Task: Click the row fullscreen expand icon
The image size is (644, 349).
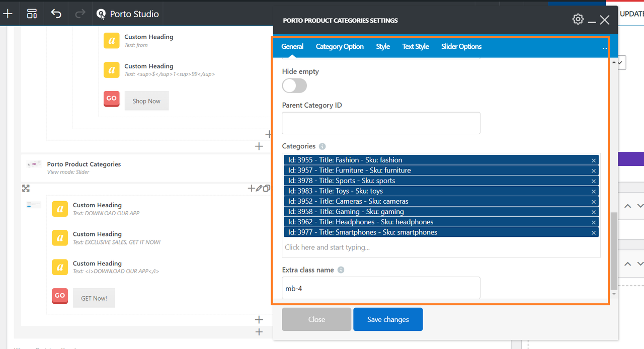Action: pyautogui.click(x=26, y=188)
